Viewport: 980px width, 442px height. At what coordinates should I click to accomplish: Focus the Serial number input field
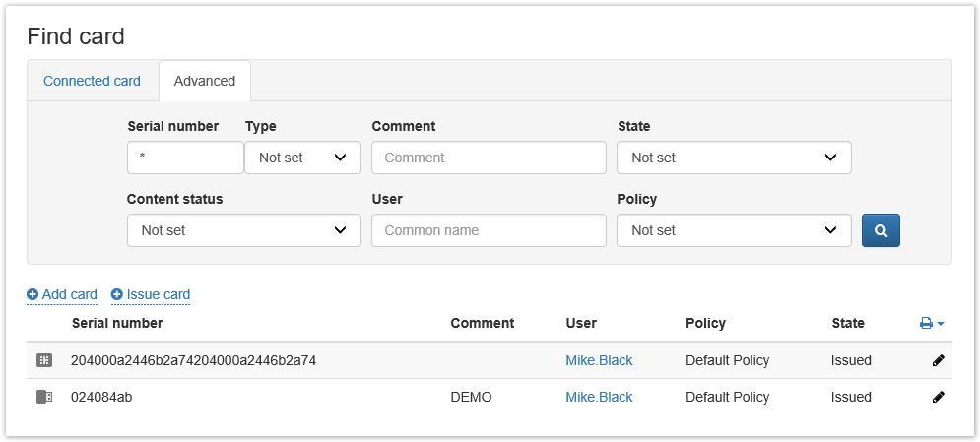click(x=185, y=158)
